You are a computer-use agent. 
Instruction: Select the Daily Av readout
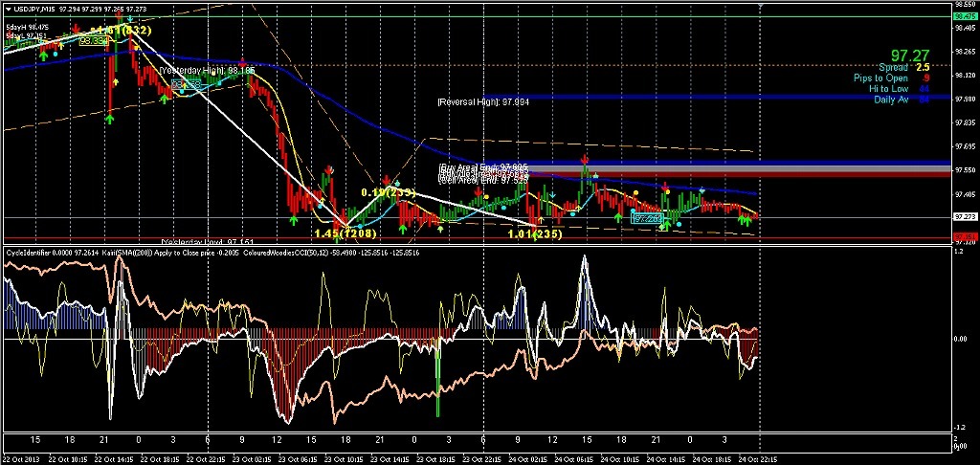coord(901,100)
